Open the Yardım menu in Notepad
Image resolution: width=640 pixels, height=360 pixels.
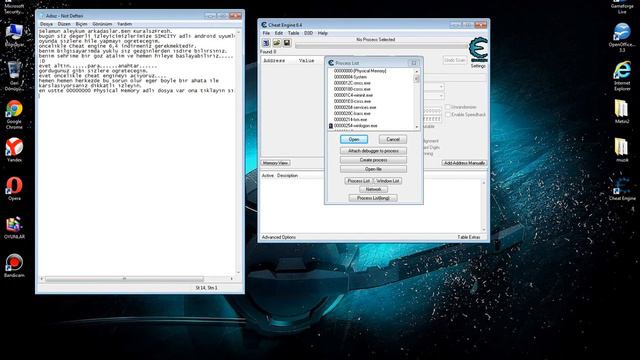click(124, 24)
